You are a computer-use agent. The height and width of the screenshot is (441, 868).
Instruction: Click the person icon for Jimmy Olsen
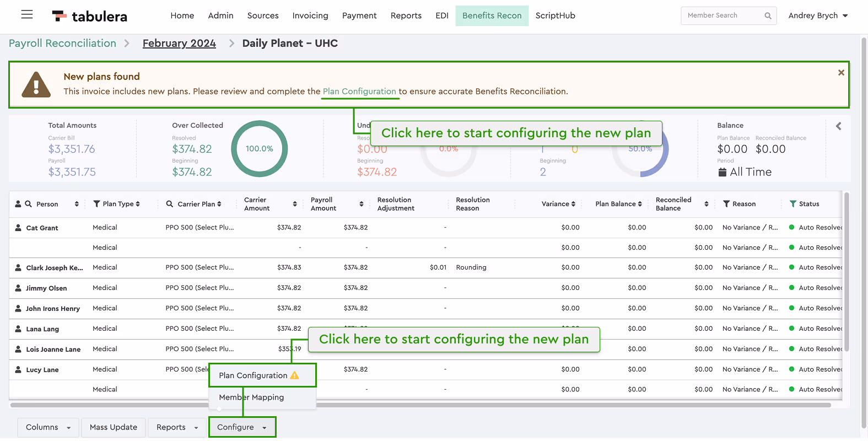click(x=18, y=288)
